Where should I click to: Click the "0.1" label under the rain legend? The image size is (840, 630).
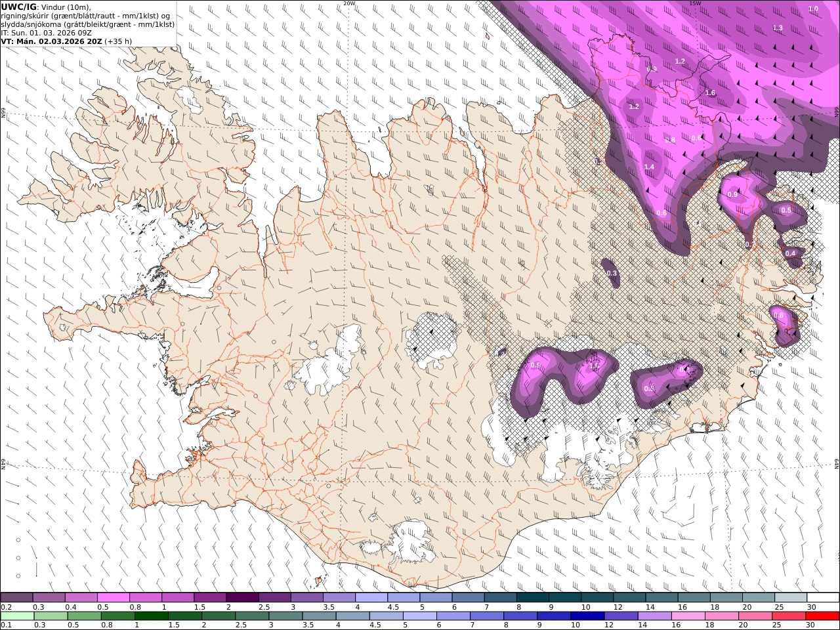(6, 625)
